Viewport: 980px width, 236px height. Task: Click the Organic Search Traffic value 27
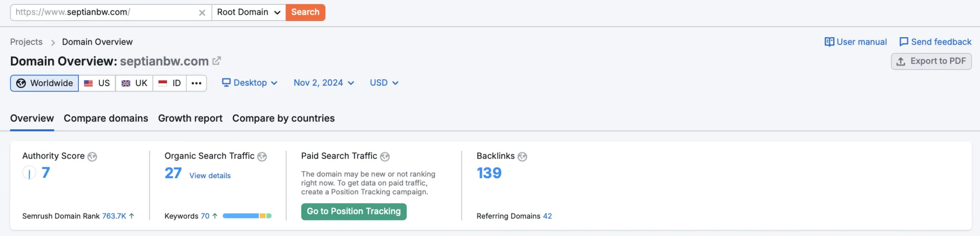173,173
